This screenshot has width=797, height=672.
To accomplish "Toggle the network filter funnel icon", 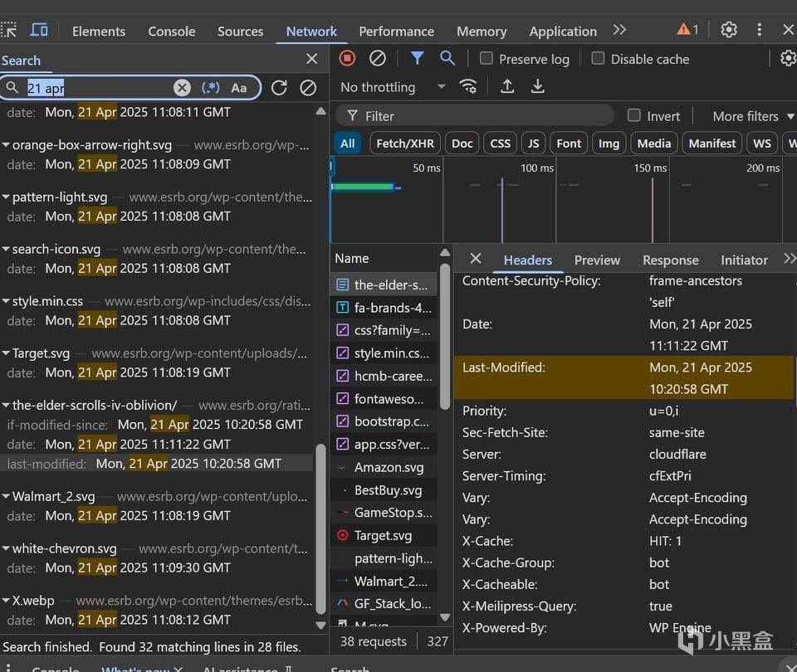I will click(417, 58).
